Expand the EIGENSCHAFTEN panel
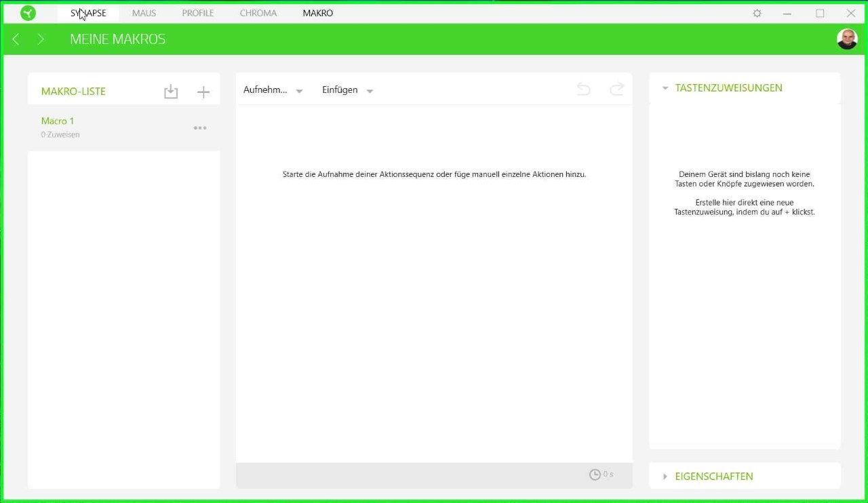The image size is (868, 503). [x=665, y=477]
